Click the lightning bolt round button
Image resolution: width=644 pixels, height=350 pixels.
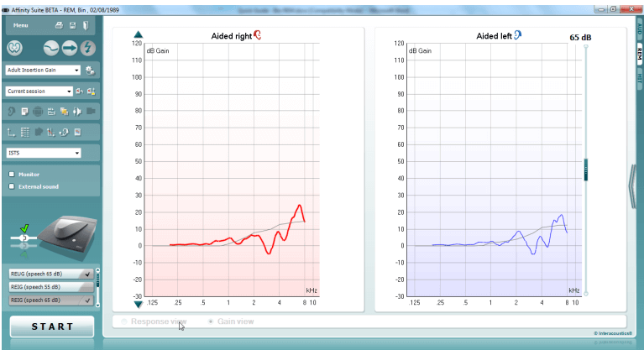tap(88, 47)
